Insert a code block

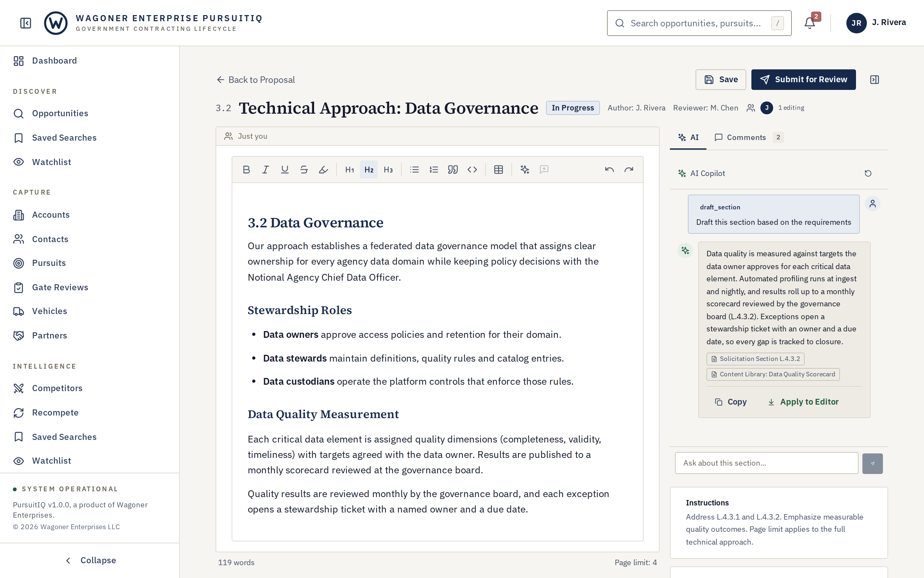point(472,169)
